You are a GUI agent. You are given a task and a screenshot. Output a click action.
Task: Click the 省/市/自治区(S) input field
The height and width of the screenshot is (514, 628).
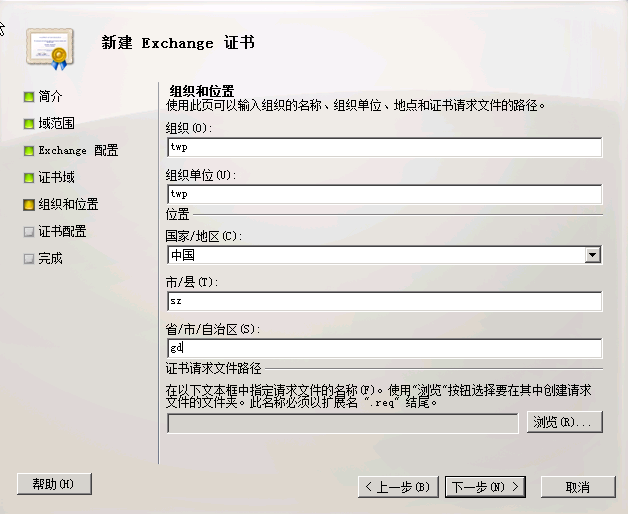[384, 348]
